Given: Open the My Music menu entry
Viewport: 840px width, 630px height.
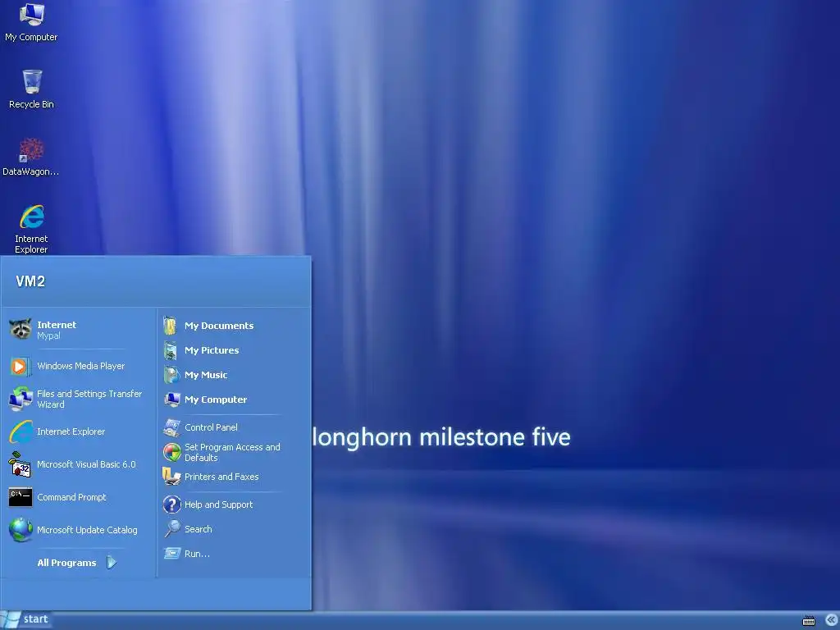Looking at the screenshot, I should [x=206, y=375].
